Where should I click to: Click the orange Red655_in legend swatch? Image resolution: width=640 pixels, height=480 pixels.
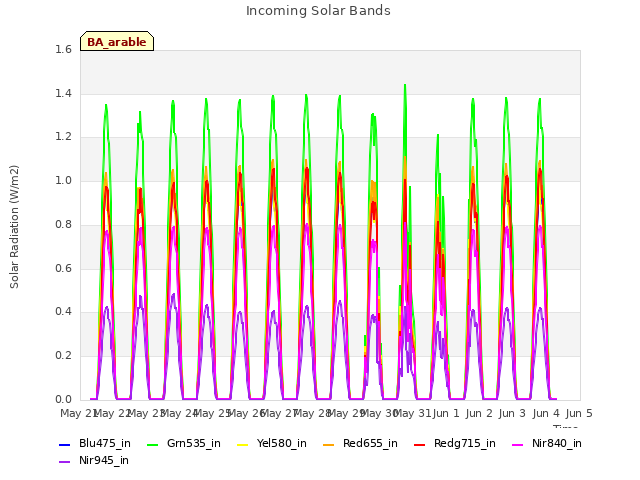(329, 444)
